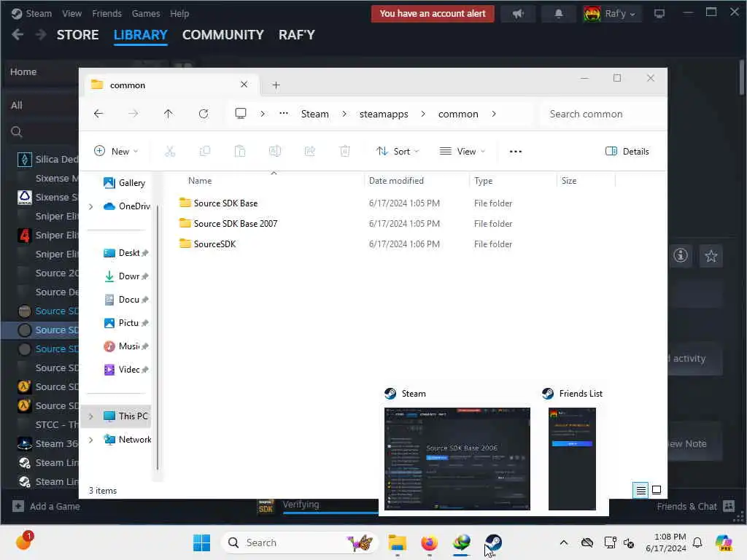
Task: Click the Steam library search magnifier icon
Action: click(x=17, y=132)
